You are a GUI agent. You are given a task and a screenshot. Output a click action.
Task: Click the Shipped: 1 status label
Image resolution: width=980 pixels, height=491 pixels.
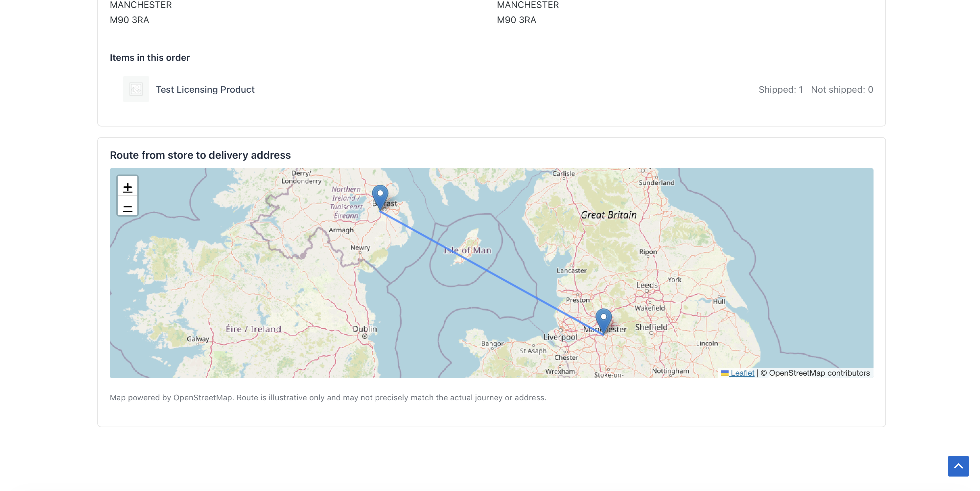click(781, 89)
